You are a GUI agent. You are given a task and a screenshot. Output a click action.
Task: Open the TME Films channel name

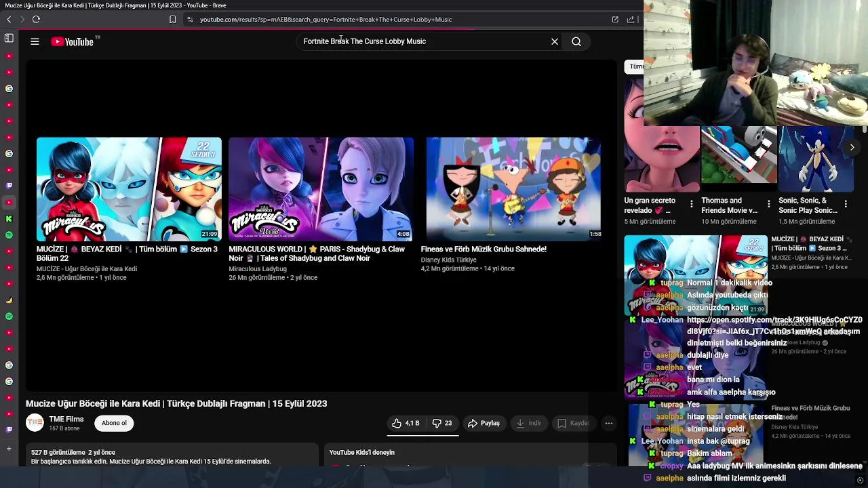tap(66, 419)
